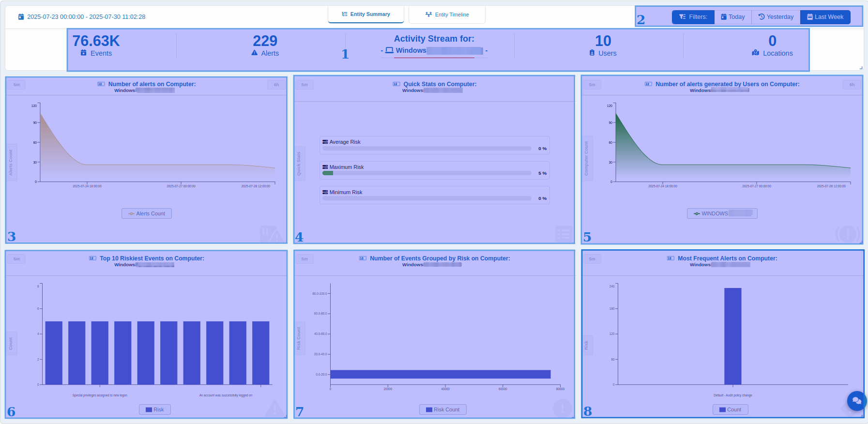Open the Filters menu
Screen dimensions: 868x424
(693, 17)
